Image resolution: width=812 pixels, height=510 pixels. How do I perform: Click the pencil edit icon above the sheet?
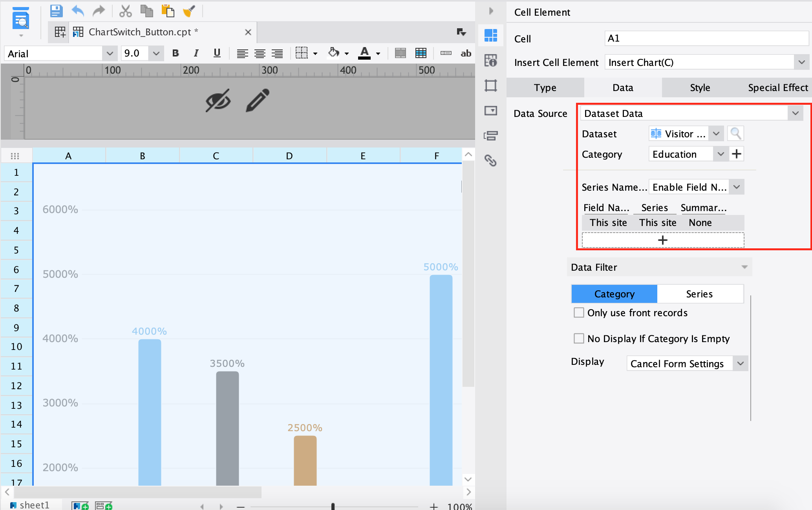(x=258, y=100)
